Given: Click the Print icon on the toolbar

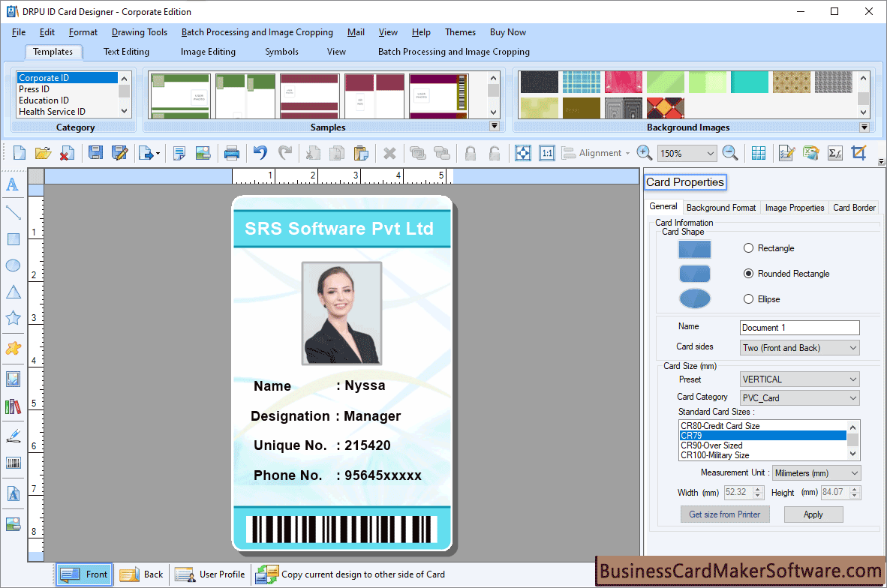Looking at the screenshot, I should [x=231, y=152].
